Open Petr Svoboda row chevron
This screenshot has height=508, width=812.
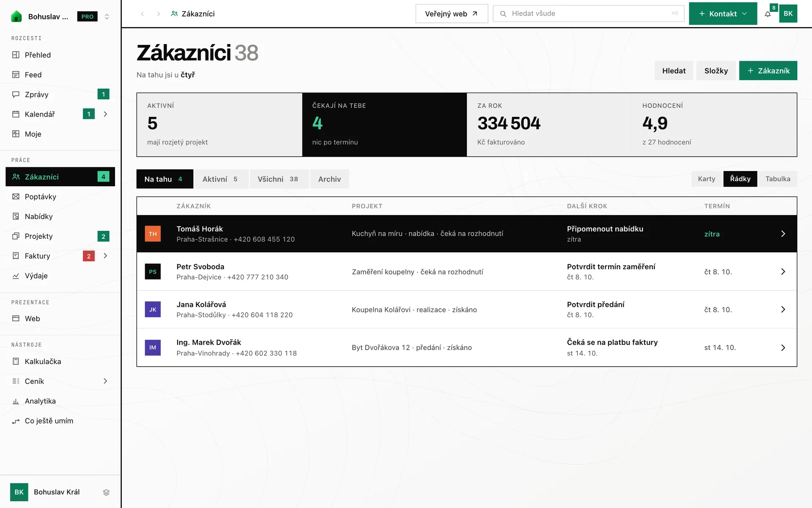(x=783, y=272)
